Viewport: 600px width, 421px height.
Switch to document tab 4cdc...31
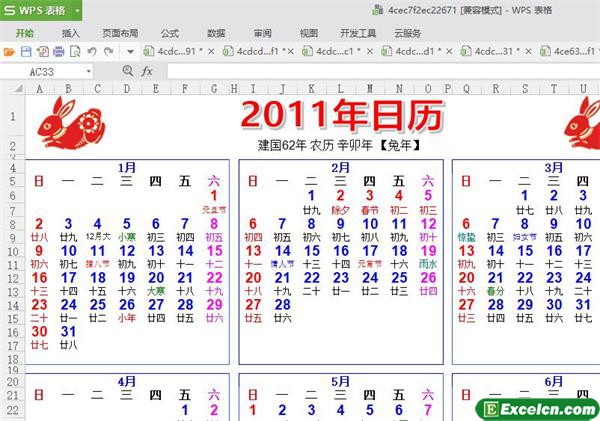click(x=497, y=51)
